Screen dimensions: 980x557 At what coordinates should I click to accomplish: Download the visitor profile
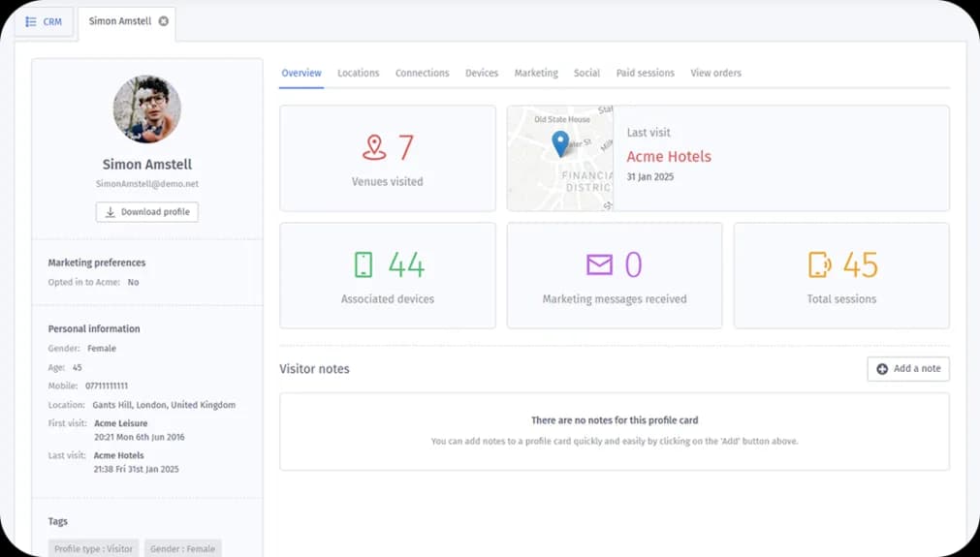point(147,212)
